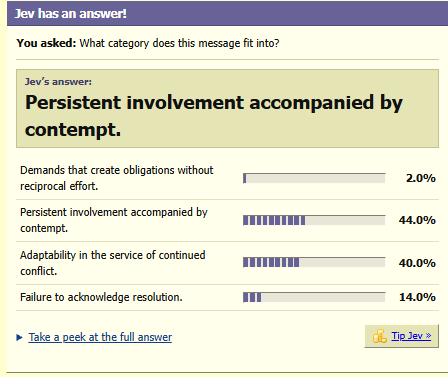Expand the triangle beside Take a peek
Viewport: 448px width, 377px height.
click(19, 338)
